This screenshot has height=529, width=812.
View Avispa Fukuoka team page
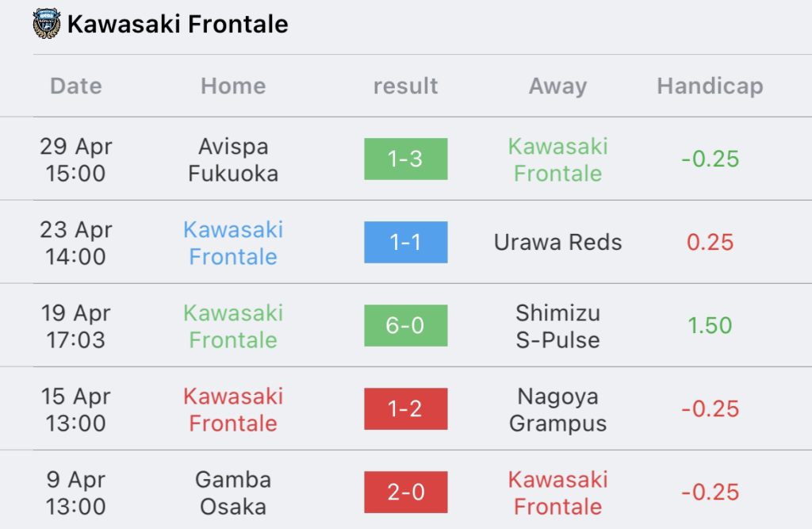(x=233, y=159)
